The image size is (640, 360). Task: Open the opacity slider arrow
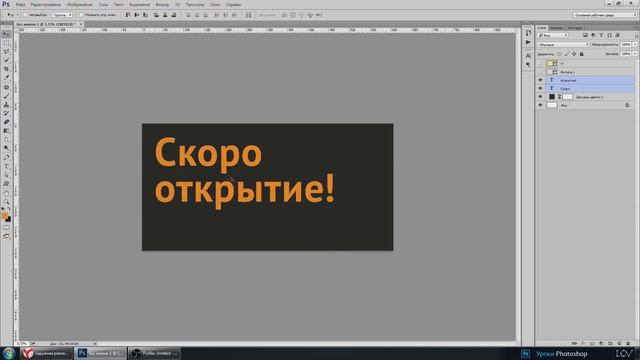[635, 44]
